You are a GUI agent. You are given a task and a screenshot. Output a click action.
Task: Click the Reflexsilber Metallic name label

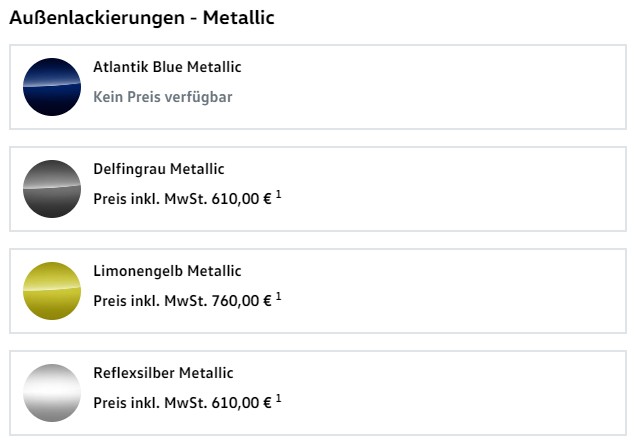163,374
